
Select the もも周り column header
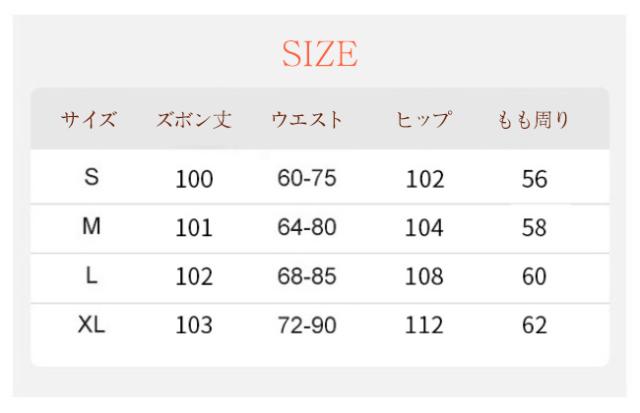click(534, 121)
